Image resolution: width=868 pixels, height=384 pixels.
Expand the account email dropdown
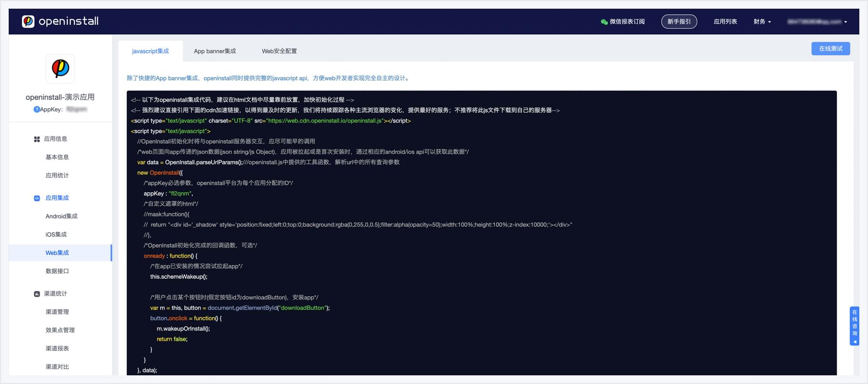tap(817, 22)
